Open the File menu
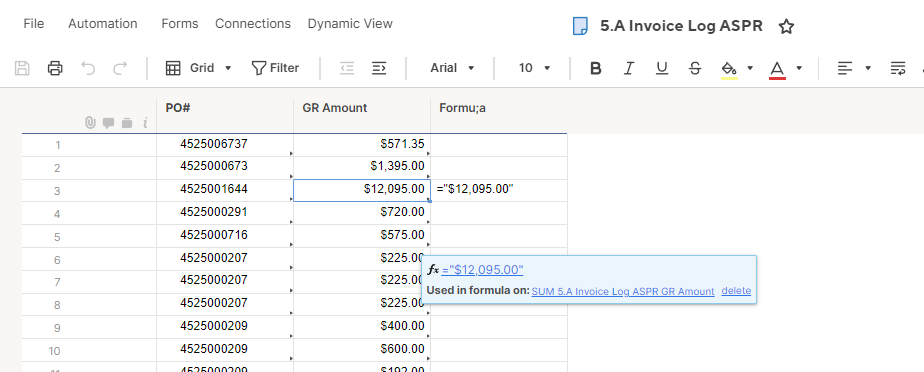Image resolution: width=924 pixels, height=372 pixels. click(x=34, y=24)
